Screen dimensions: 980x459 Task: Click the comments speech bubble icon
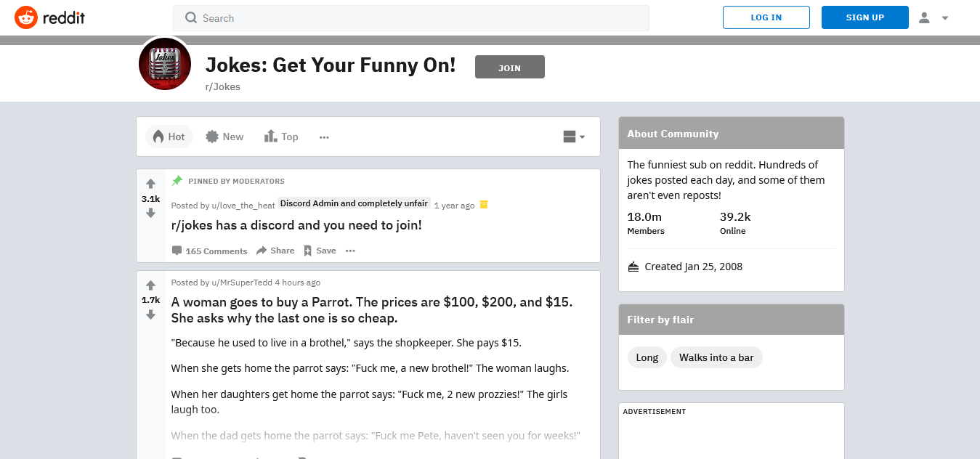pyautogui.click(x=177, y=250)
